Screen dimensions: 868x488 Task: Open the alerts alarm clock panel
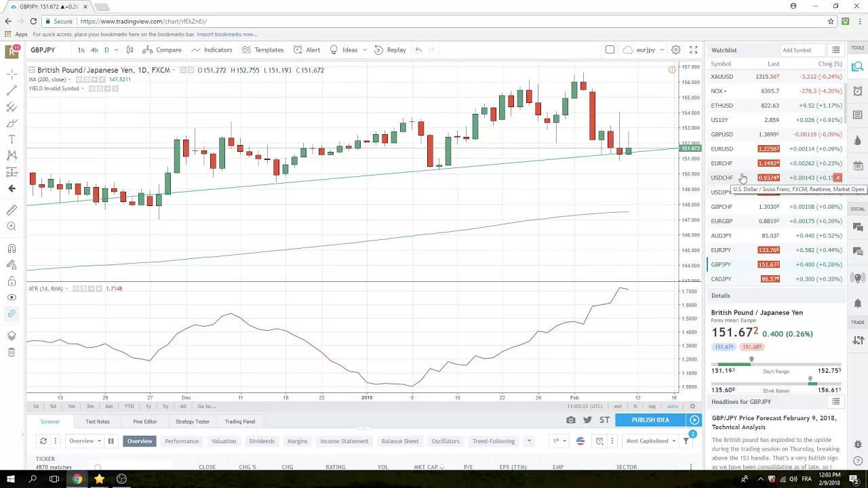858,91
